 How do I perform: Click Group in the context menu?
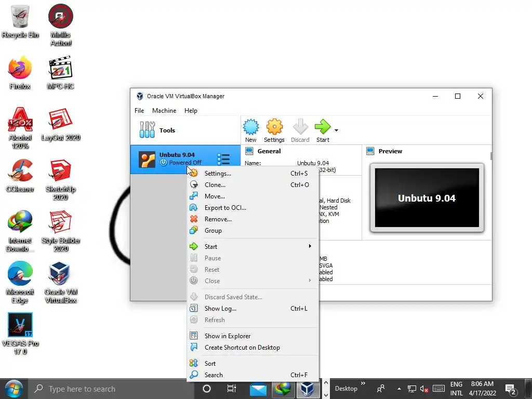tap(253, 231)
